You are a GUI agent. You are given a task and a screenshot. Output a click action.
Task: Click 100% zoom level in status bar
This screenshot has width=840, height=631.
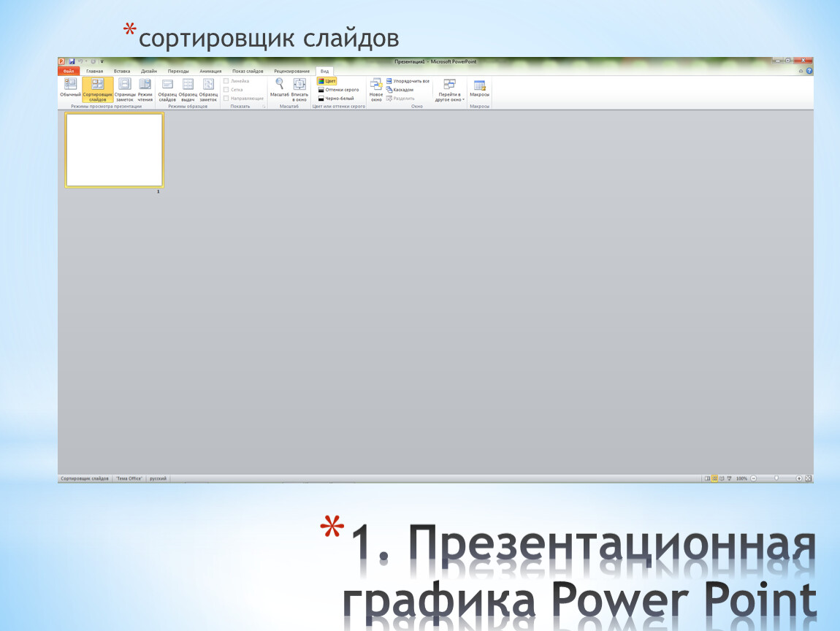click(x=741, y=478)
